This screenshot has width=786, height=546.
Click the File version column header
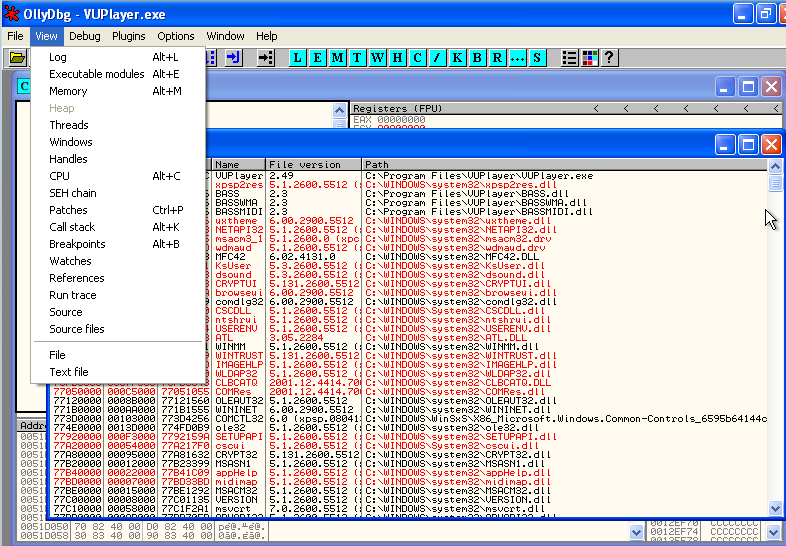point(313,164)
